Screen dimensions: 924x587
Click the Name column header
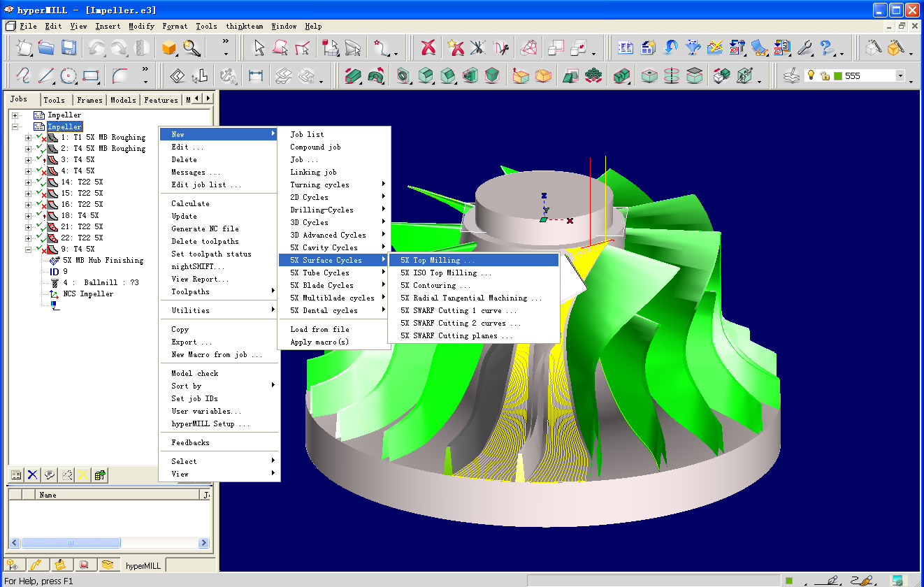coord(118,495)
